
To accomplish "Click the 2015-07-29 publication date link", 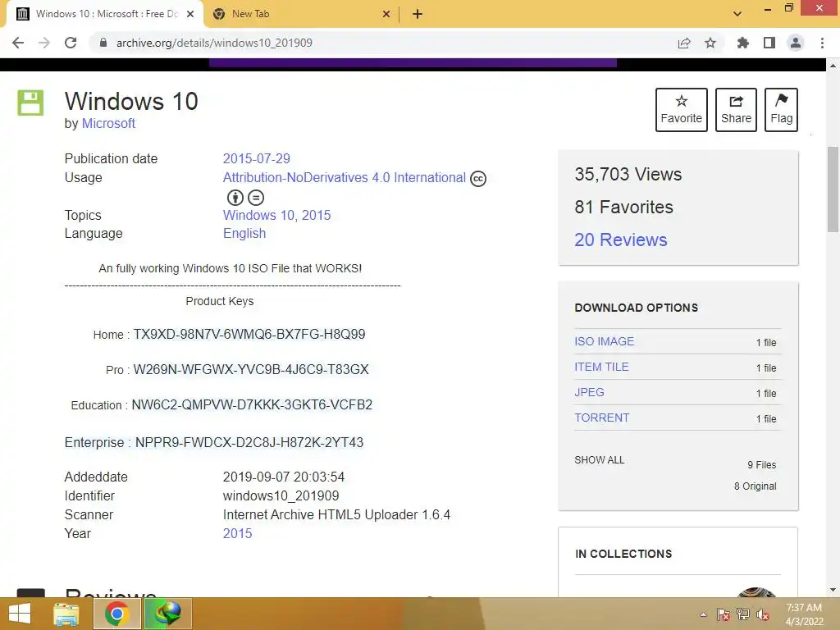I will [256, 158].
